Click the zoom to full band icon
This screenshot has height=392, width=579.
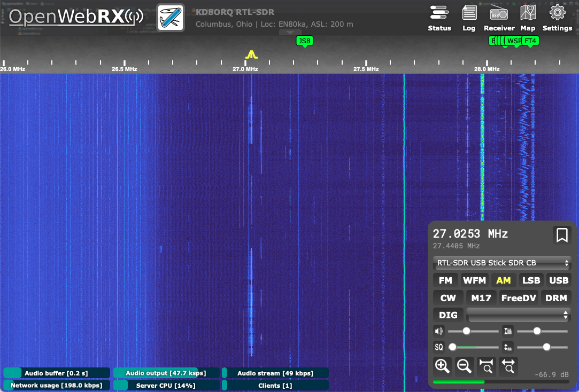pos(508,366)
